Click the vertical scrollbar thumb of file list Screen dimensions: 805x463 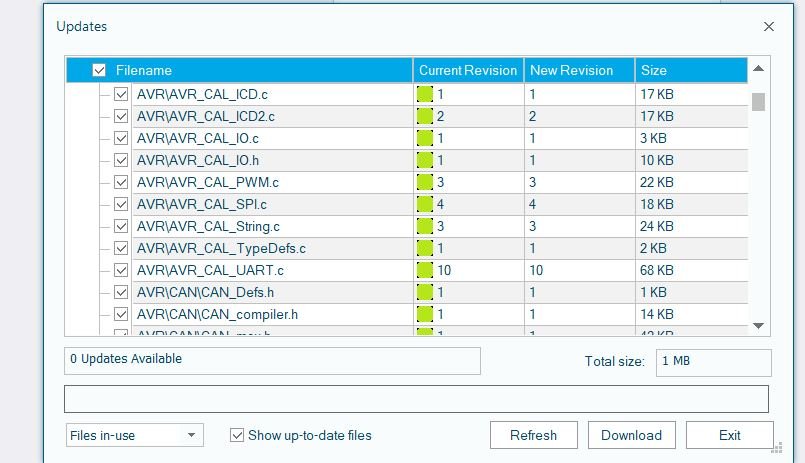pos(758,102)
